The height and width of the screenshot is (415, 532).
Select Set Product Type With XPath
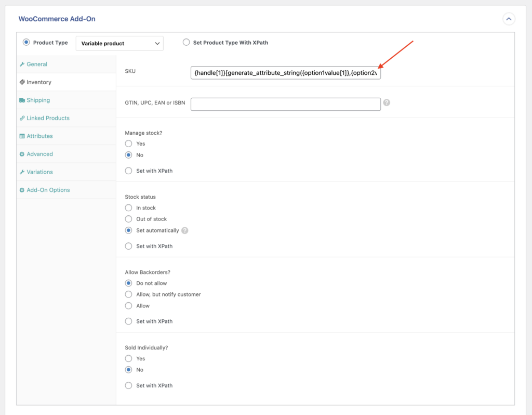tap(186, 43)
